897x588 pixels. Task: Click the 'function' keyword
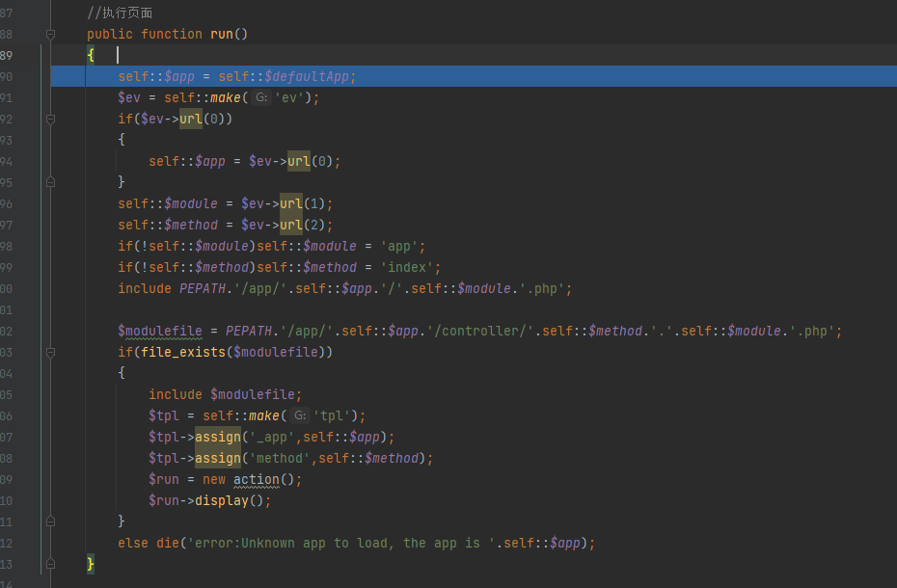pos(172,35)
